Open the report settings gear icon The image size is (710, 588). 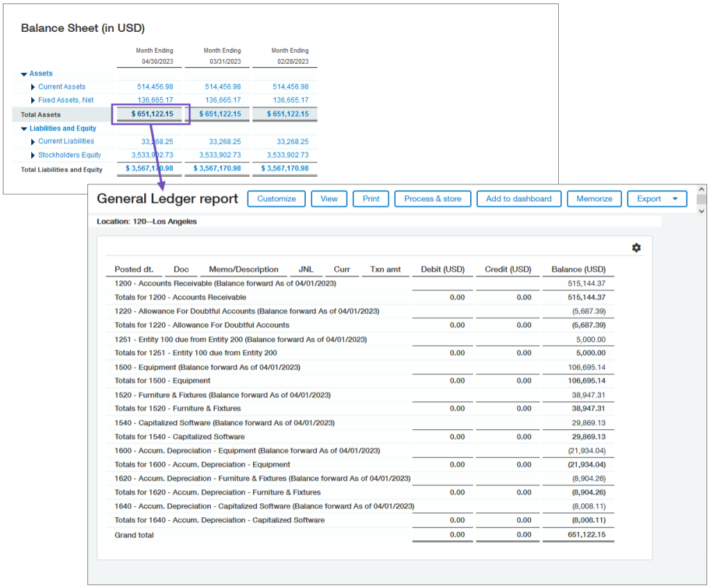pos(637,248)
